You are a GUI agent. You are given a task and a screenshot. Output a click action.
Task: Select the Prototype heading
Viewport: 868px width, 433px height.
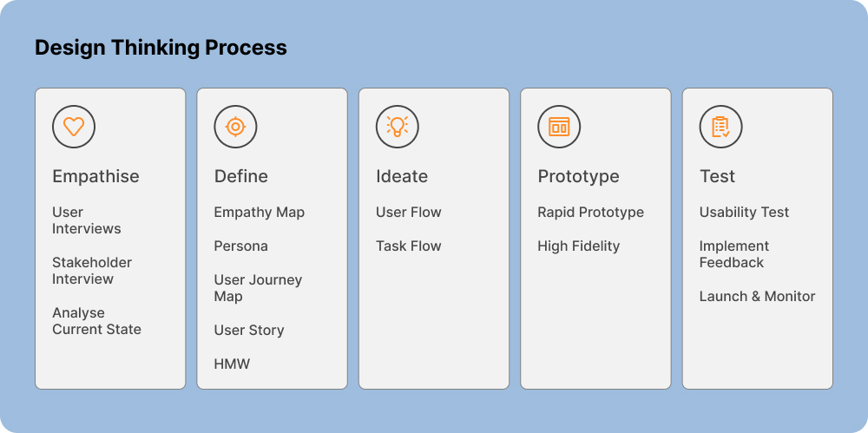[x=578, y=176]
